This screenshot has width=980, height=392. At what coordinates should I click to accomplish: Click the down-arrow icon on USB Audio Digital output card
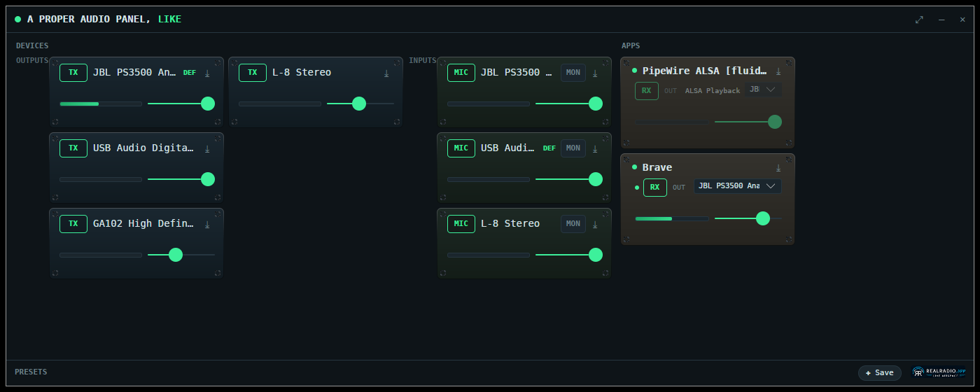pos(207,148)
